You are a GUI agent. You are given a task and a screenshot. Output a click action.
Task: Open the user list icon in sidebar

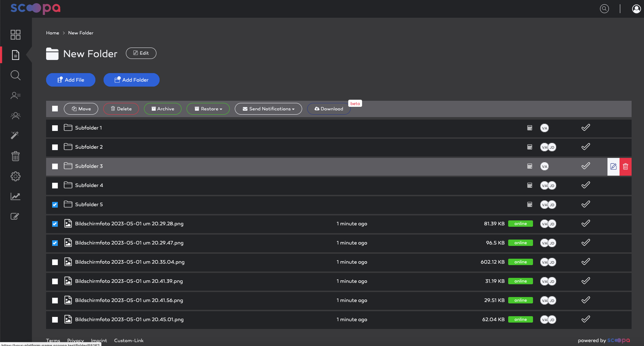pyautogui.click(x=16, y=95)
